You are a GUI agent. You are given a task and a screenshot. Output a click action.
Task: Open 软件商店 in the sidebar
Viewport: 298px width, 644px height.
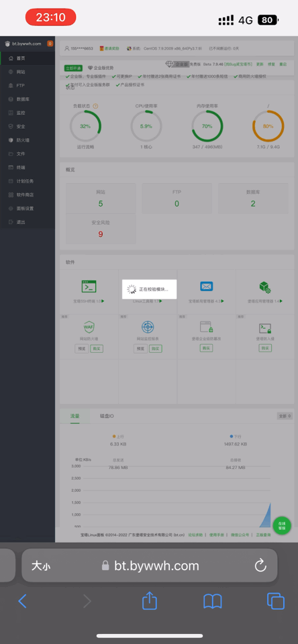tap(27, 195)
